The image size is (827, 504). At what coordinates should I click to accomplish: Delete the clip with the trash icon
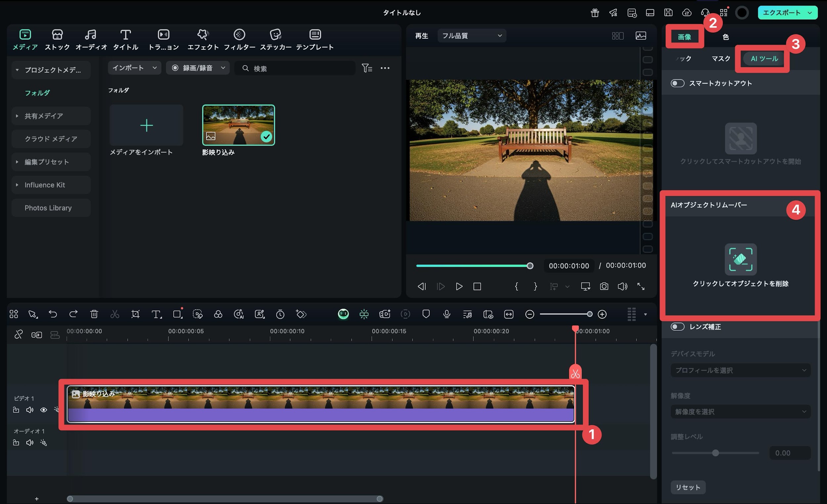click(94, 314)
